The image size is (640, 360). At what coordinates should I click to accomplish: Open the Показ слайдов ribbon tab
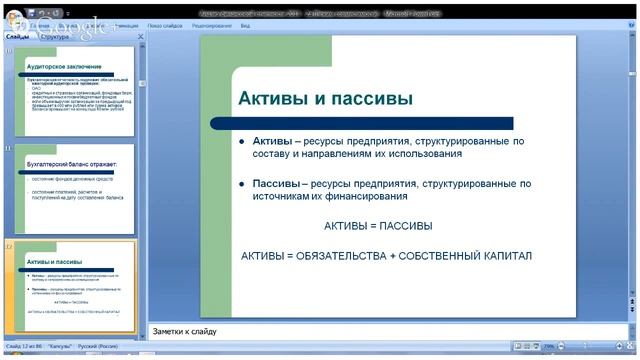coord(165,26)
